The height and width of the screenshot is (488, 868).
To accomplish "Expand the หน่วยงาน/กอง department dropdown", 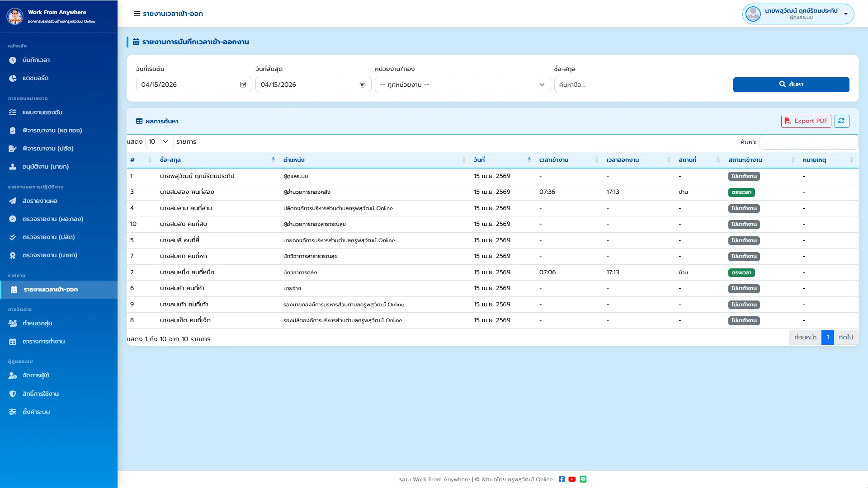I will pyautogui.click(x=462, y=84).
